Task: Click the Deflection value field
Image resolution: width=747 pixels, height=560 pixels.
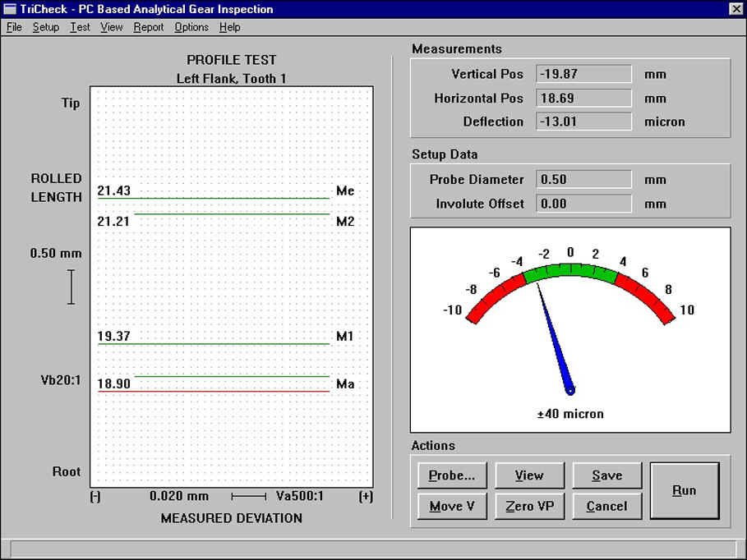Action: [x=583, y=122]
